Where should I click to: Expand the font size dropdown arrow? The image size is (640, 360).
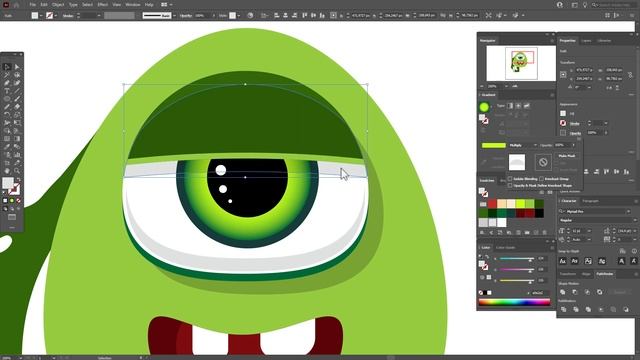pos(589,231)
